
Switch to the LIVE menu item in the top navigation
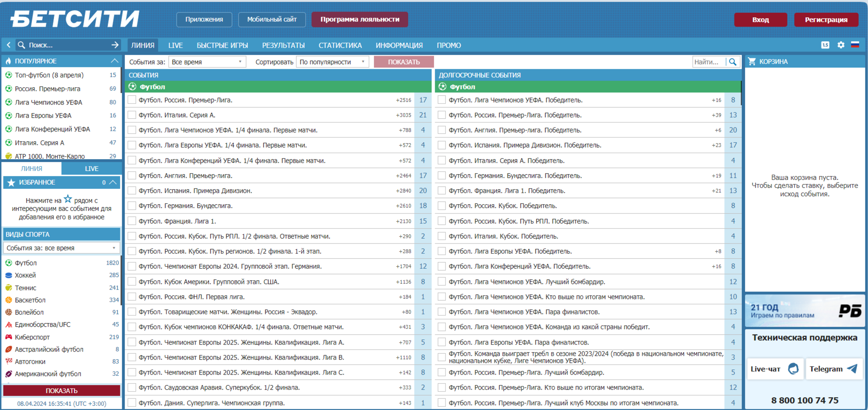coord(175,45)
